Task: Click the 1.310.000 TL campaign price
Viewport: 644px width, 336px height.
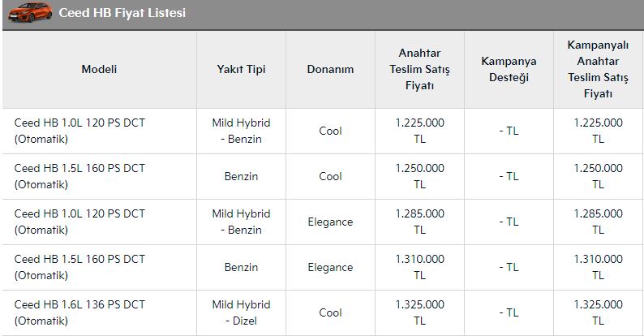Action: 598,267
